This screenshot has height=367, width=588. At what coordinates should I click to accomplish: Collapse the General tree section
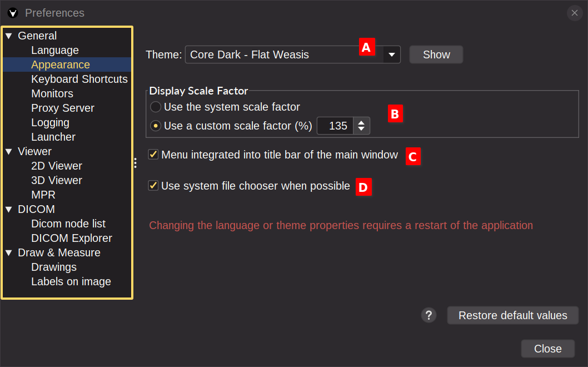click(9, 36)
